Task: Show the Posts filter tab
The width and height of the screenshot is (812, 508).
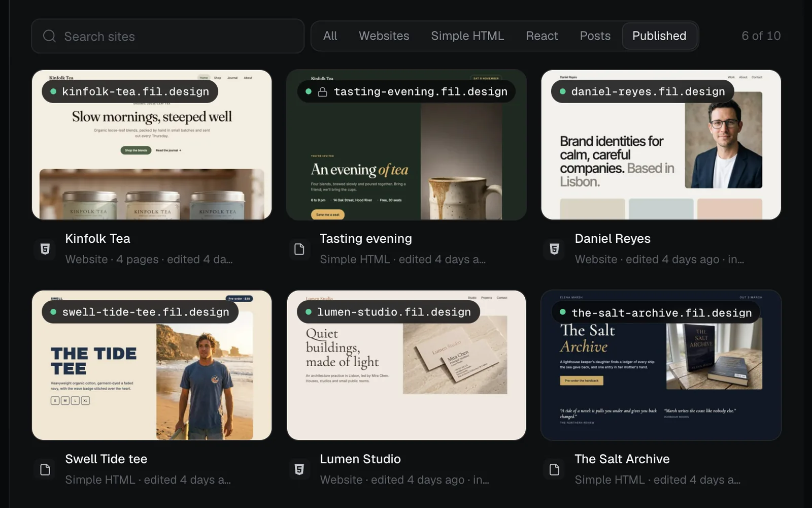Action: pyautogui.click(x=595, y=36)
